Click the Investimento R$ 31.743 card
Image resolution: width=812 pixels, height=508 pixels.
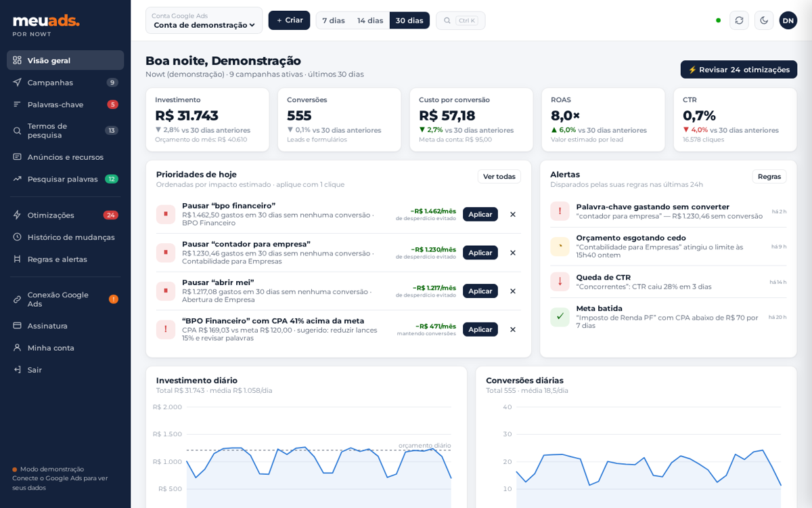(x=207, y=120)
